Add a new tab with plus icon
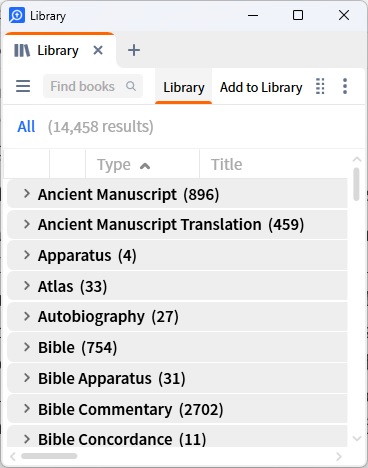Image resolution: width=368 pixels, height=468 pixels. [x=134, y=50]
